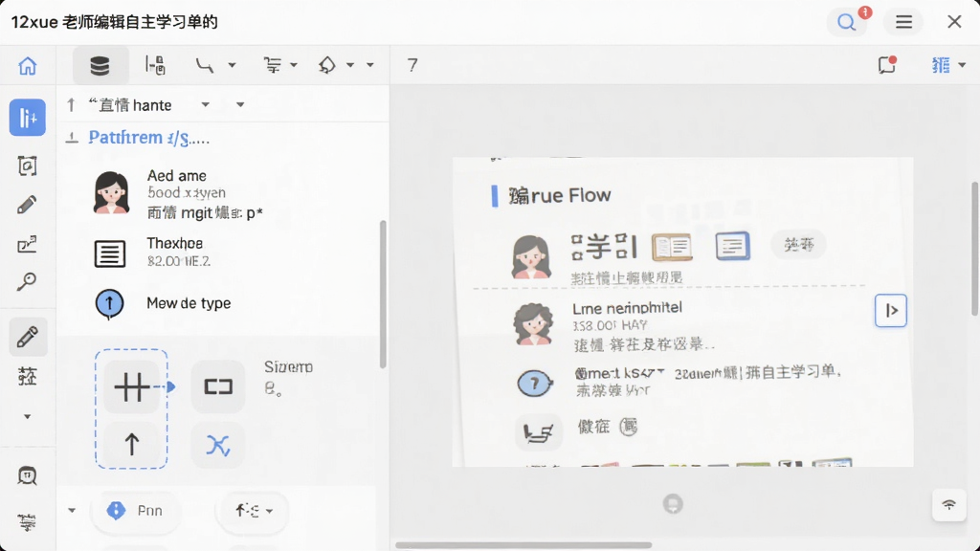Click the question mark speech bubble icon

(535, 383)
